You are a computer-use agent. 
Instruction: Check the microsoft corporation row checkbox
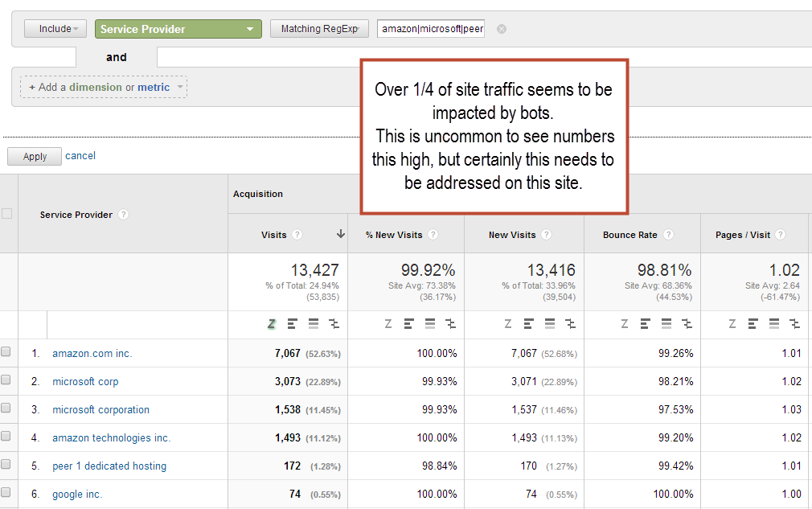6,408
